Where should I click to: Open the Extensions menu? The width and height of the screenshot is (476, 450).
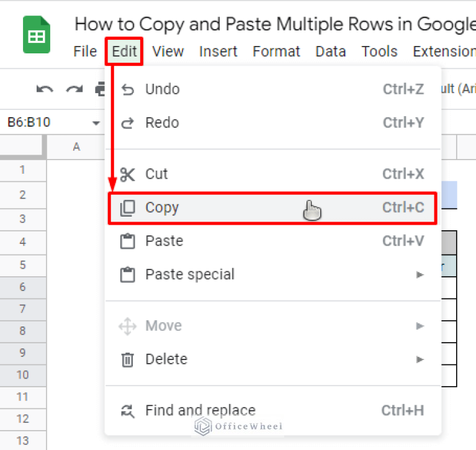click(444, 52)
